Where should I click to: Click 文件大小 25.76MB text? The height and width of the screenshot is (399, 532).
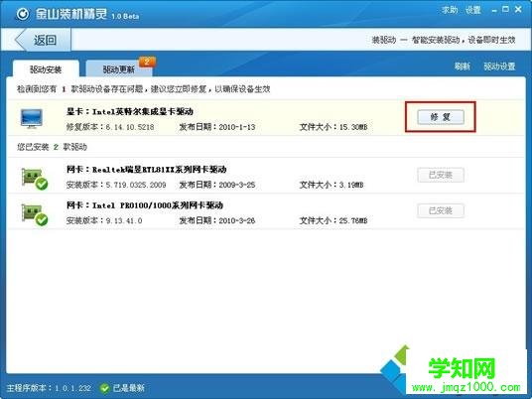(x=333, y=220)
